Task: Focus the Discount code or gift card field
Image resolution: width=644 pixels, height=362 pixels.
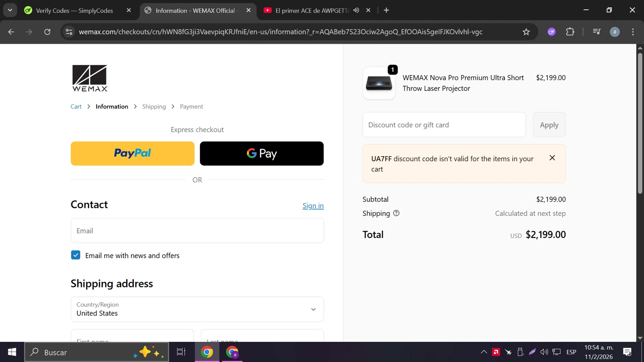Action: pos(444,125)
